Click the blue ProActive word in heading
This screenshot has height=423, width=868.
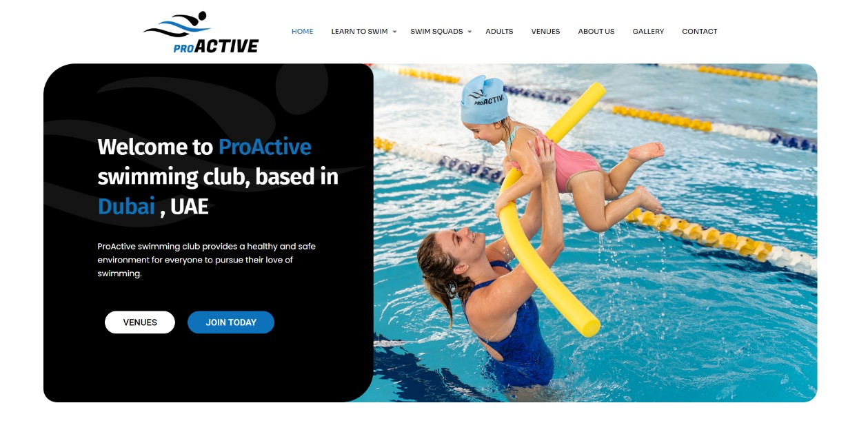pos(265,147)
